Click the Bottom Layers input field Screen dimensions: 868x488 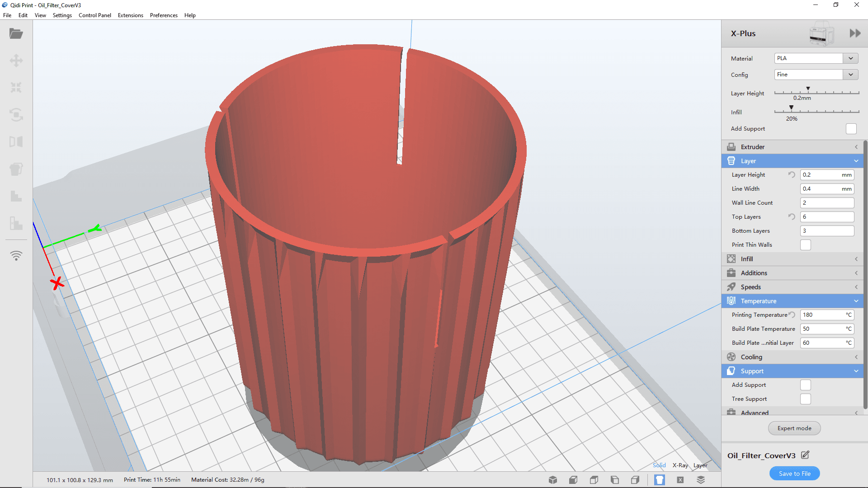pyautogui.click(x=827, y=231)
